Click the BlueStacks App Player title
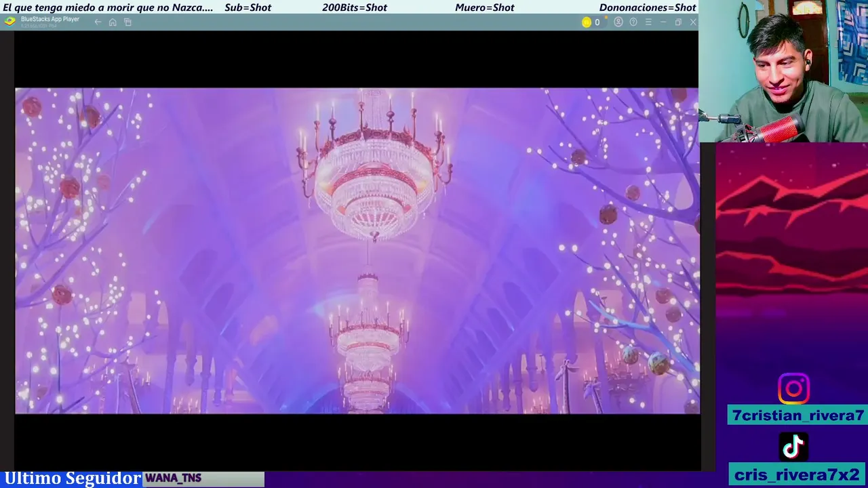The width and height of the screenshot is (868, 488). point(50,19)
